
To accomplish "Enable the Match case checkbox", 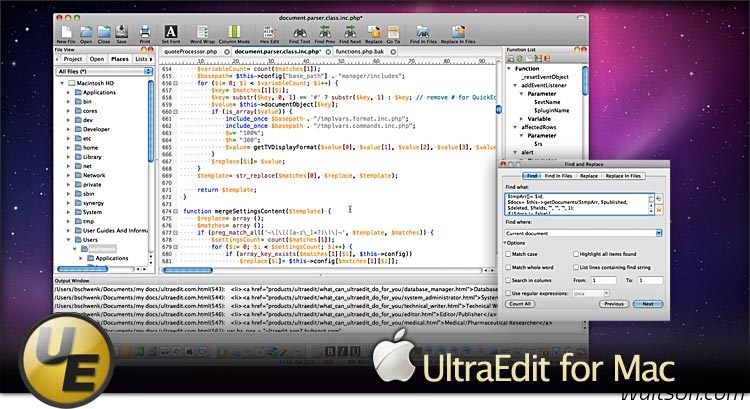I will click(x=509, y=255).
